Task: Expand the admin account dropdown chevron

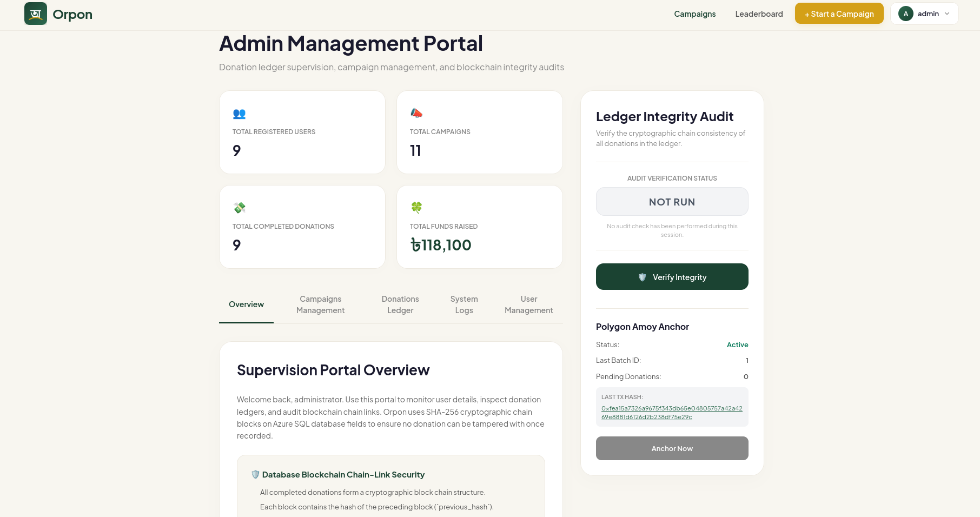Action: coord(947,14)
